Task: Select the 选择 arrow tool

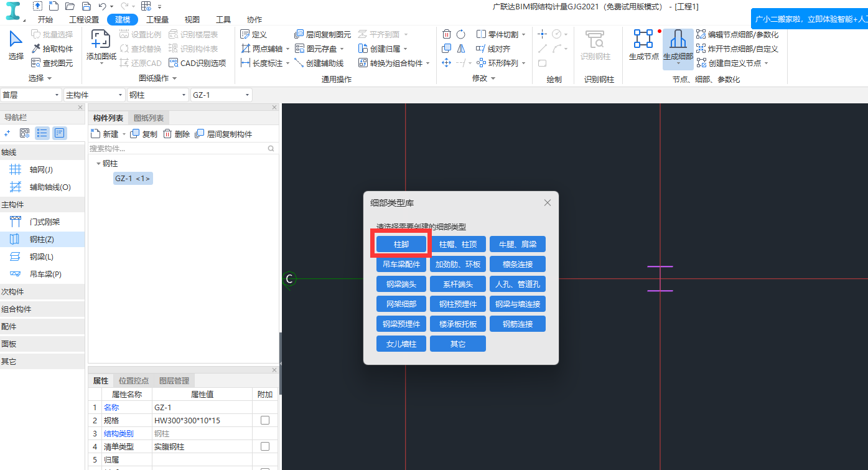Action: click(x=16, y=45)
